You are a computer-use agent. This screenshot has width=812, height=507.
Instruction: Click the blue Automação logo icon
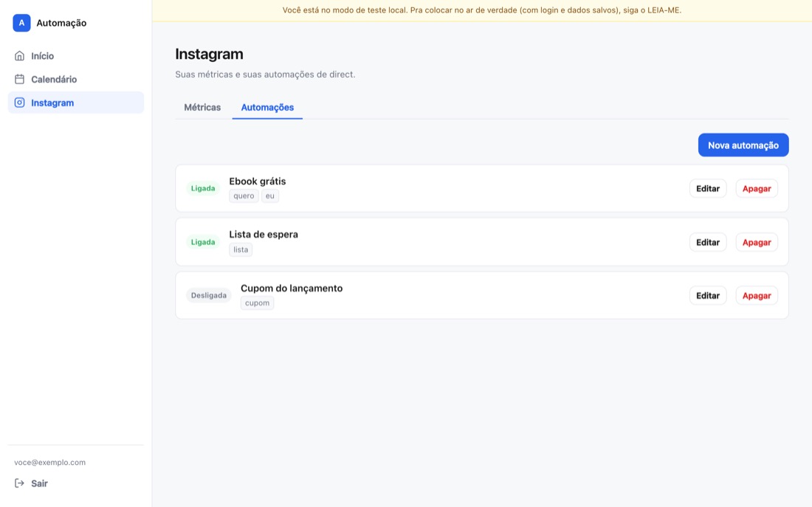[x=21, y=23]
